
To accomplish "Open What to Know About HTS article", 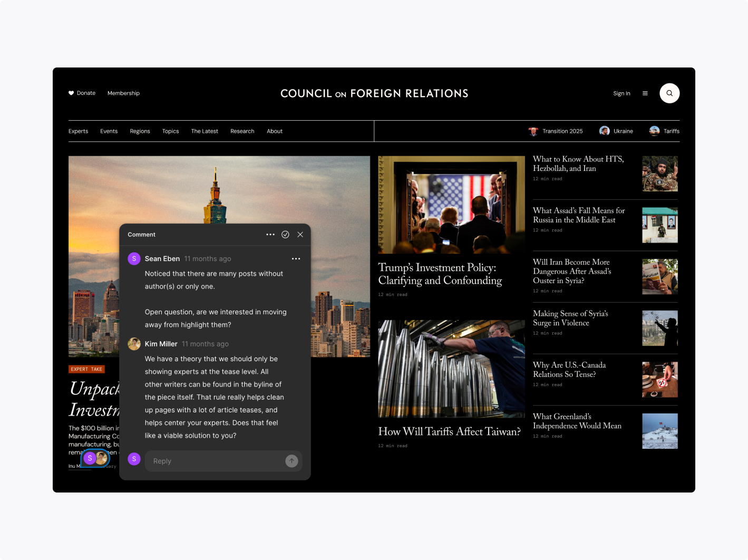I will click(x=578, y=163).
